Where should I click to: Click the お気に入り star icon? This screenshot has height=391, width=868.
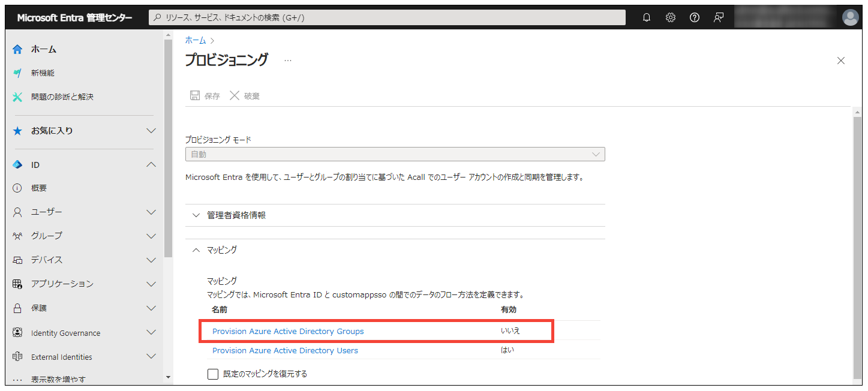tap(17, 131)
